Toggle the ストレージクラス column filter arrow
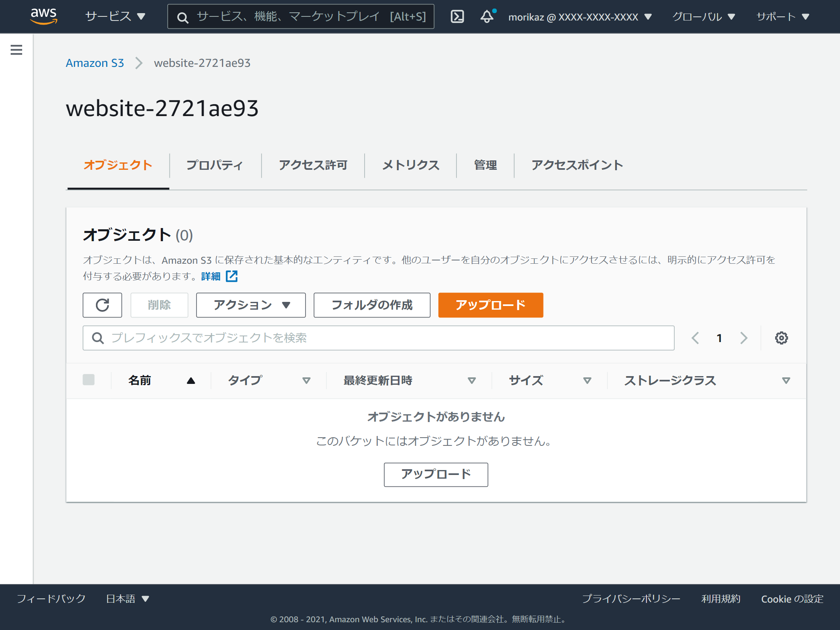840x630 pixels. pos(786,381)
